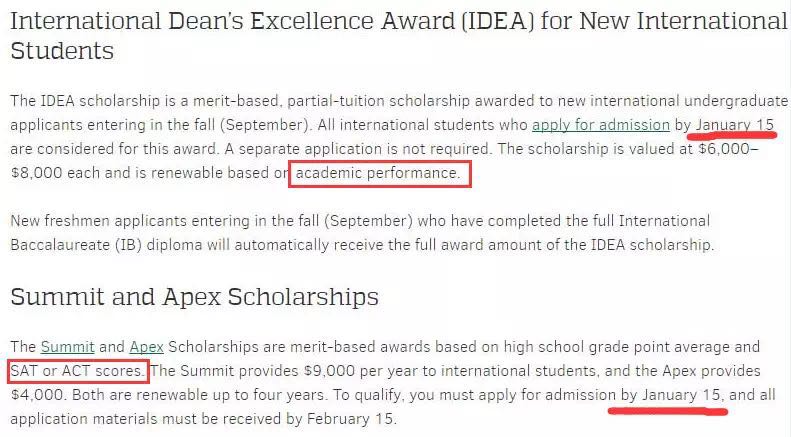Viewport: 791px width, 437px height.
Task: Click underlined "January 15" in the IDEA paragraph
Action: [736, 125]
